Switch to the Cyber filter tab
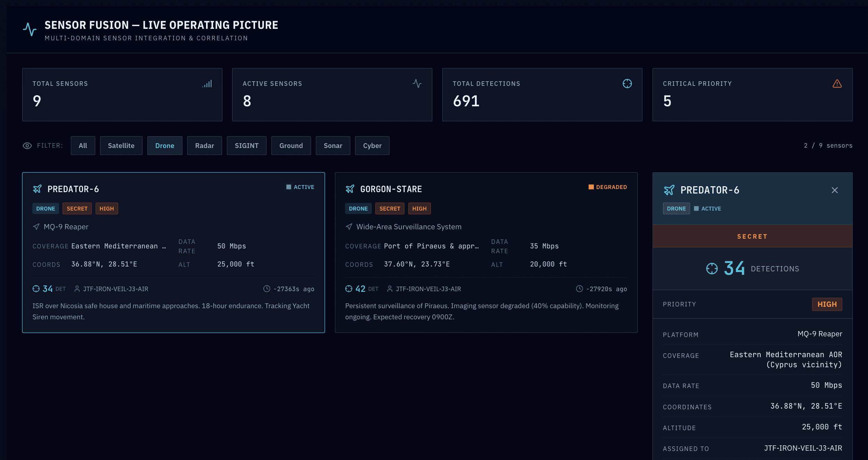The image size is (868, 460). (372, 145)
